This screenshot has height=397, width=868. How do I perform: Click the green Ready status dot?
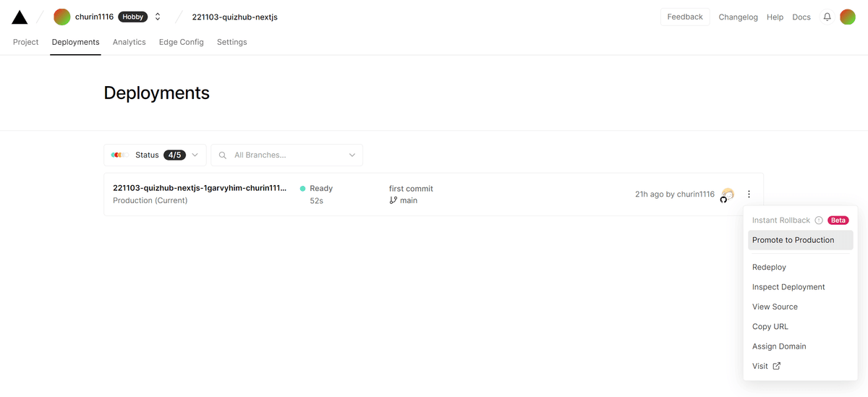[x=303, y=188]
